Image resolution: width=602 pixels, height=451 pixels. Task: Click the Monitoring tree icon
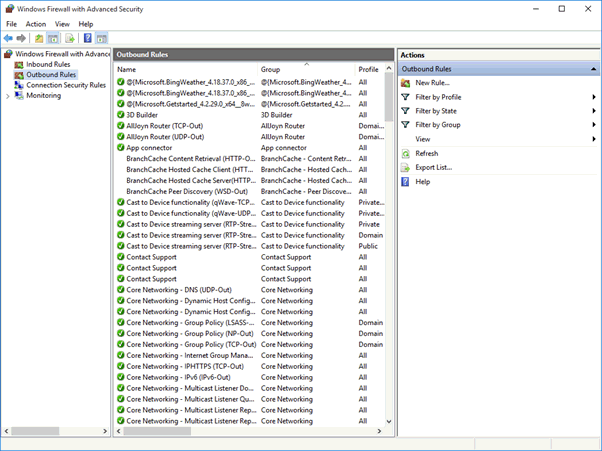point(19,96)
